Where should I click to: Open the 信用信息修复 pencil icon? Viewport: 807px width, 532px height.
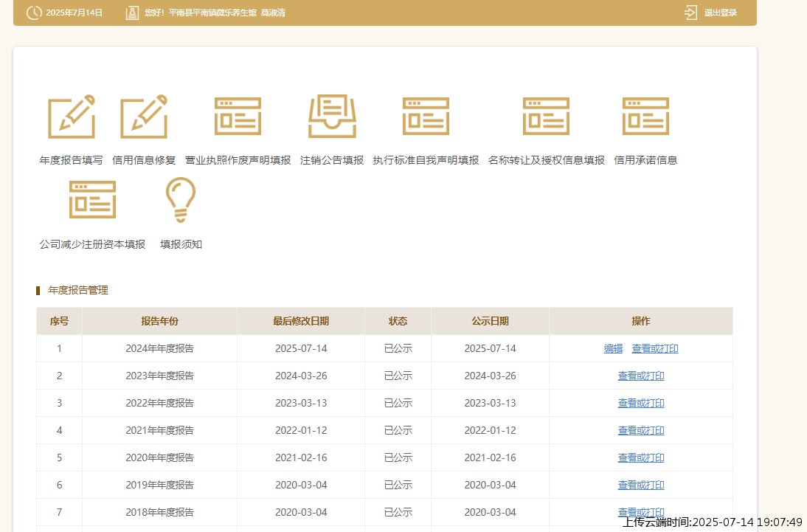(x=144, y=117)
